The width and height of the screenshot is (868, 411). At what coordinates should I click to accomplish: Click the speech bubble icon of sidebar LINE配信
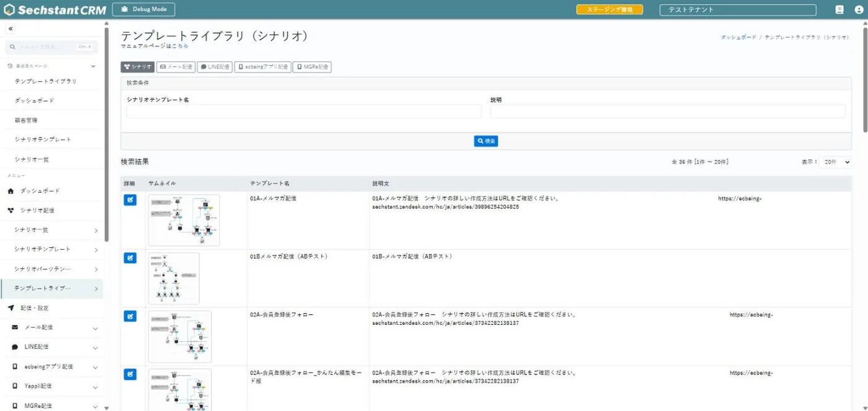(x=15, y=347)
